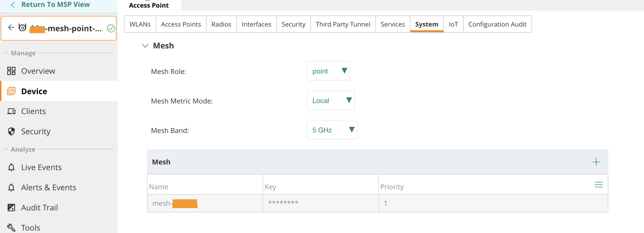Switch to the WLANs tab
This screenshot has width=644, height=233.
[140, 24]
